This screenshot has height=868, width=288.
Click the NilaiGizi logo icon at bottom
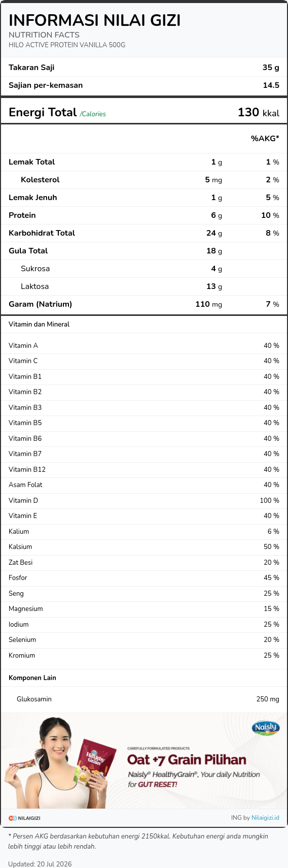[24, 818]
